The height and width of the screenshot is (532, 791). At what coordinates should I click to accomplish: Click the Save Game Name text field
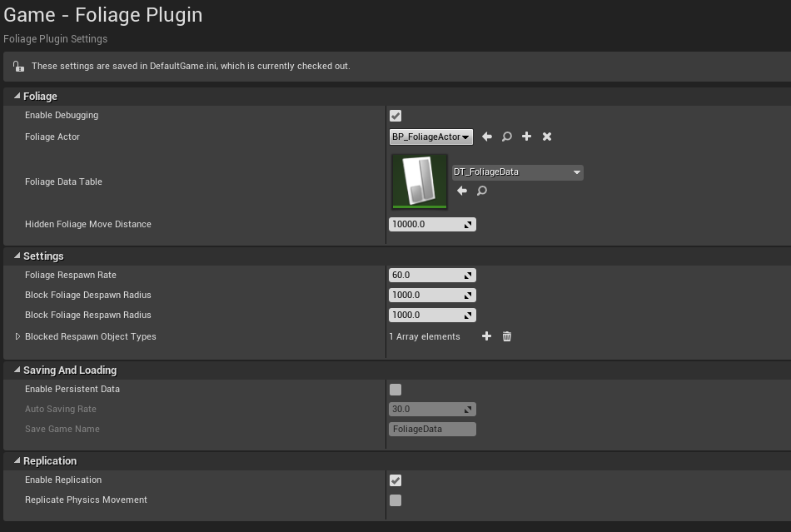[432, 429]
